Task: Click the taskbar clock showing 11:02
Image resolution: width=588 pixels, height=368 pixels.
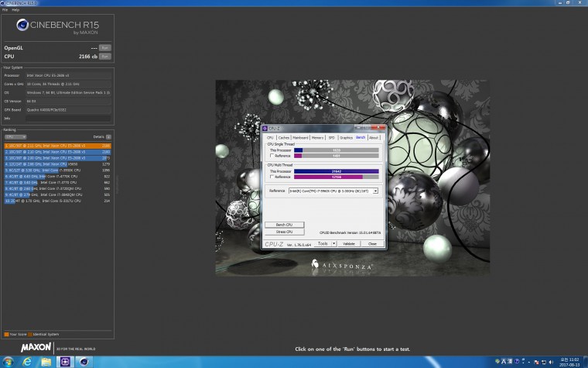Action: click(569, 362)
